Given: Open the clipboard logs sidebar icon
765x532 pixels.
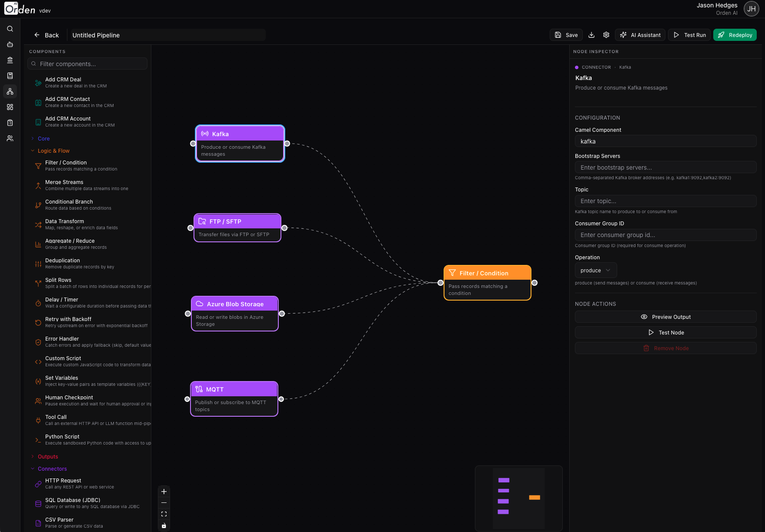Looking at the screenshot, I should pyautogui.click(x=10, y=123).
